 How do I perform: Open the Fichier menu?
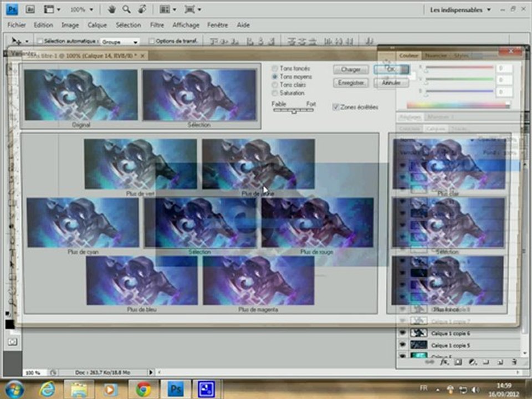pos(17,25)
